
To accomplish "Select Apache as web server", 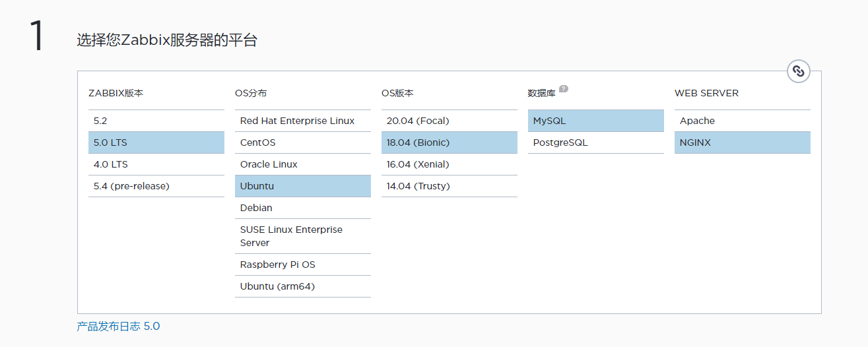I will tap(742, 121).
